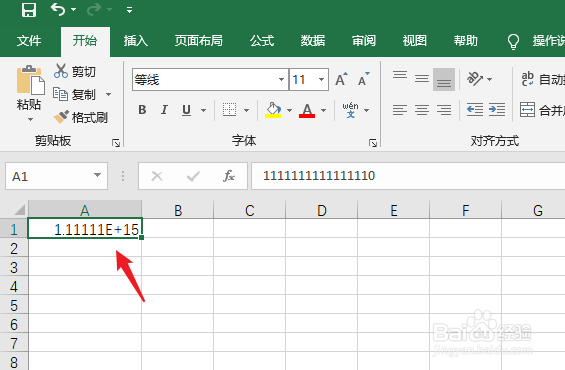Open the Borders dropdown arrow
The height and width of the screenshot is (370, 565).
[246, 110]
